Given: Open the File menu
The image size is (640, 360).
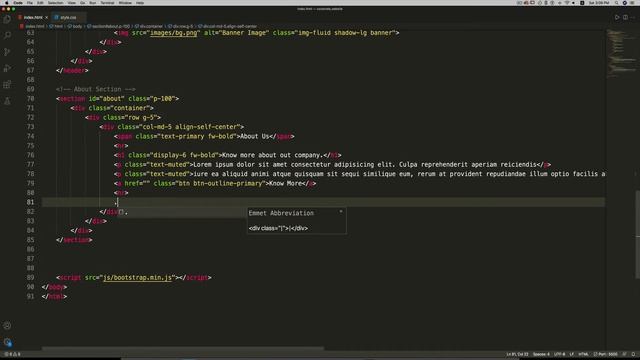Looking at the screenshot, I should [30, 3].
